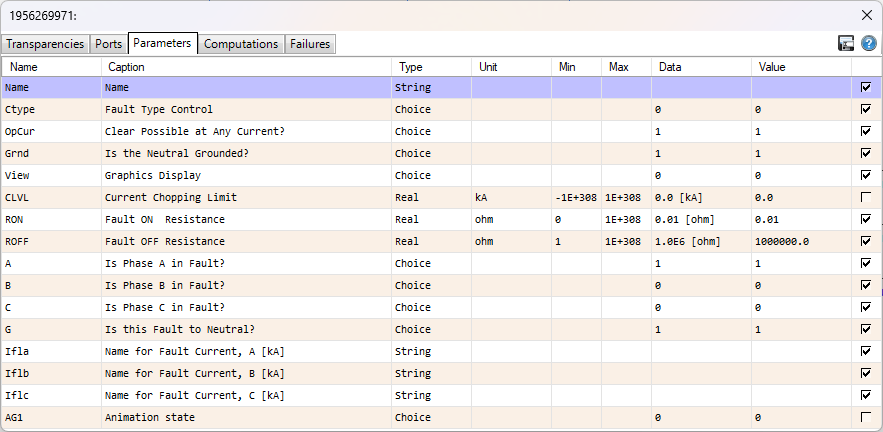Click the Max column header
This screenshot has width=883, height=432.
click(x=626, y=67)
